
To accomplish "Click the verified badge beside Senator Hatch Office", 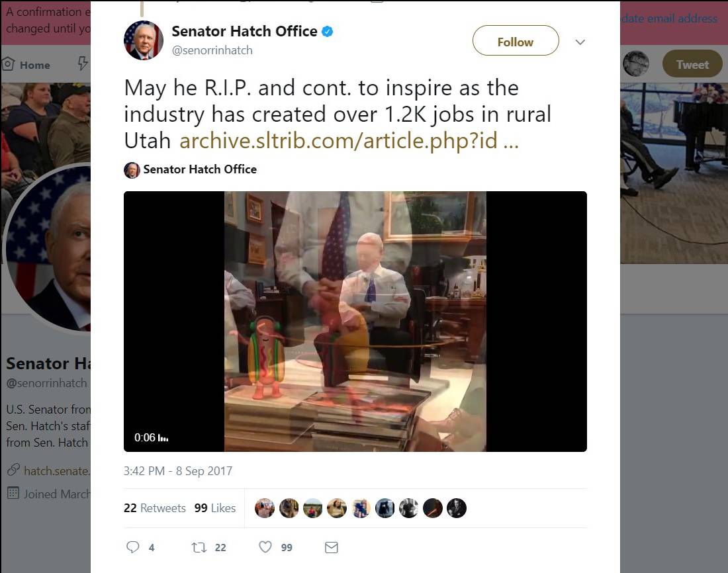I will (327, 30).
